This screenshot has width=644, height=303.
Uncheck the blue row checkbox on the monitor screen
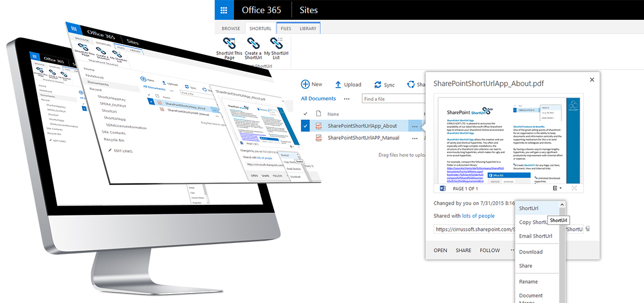click(84, 109)
